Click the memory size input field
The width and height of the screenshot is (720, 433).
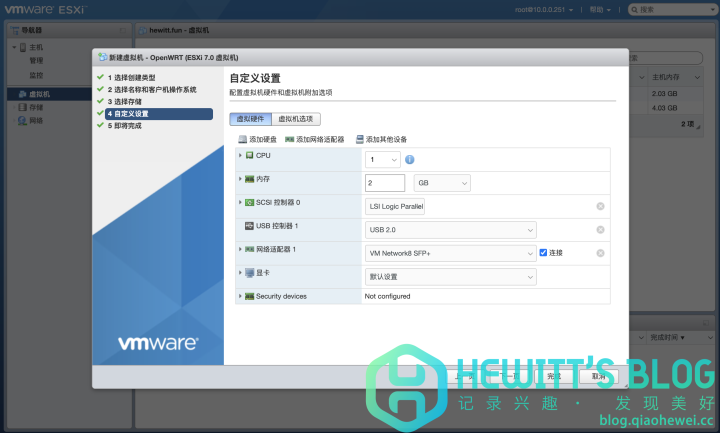coord(385,183)
